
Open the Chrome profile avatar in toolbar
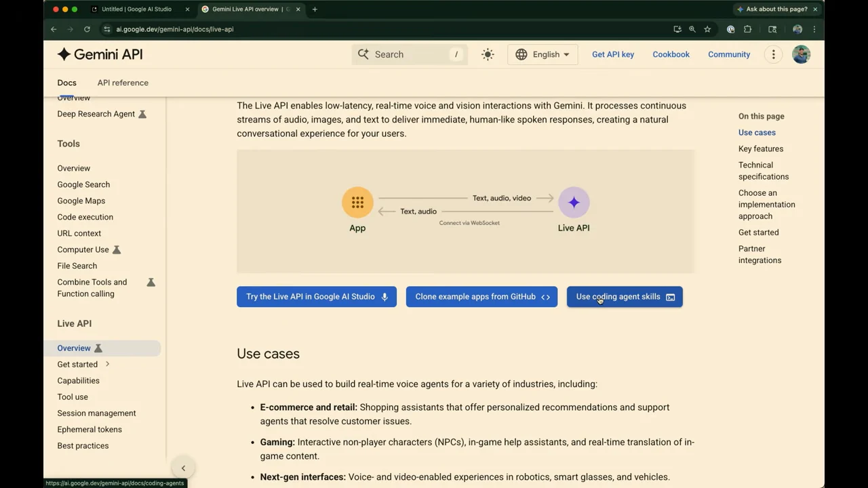tap(797, 29)
